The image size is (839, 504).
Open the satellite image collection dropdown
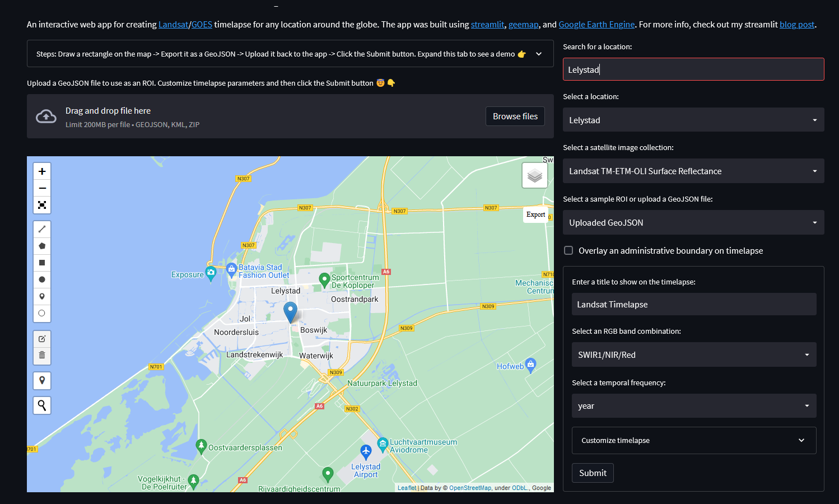pos(693,171)
